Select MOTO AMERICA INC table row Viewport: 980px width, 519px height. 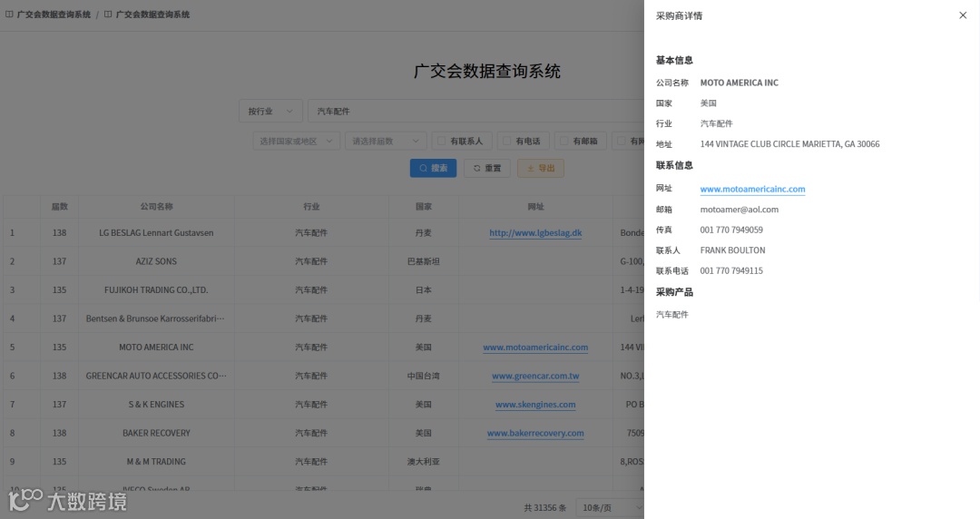[324, 347]
